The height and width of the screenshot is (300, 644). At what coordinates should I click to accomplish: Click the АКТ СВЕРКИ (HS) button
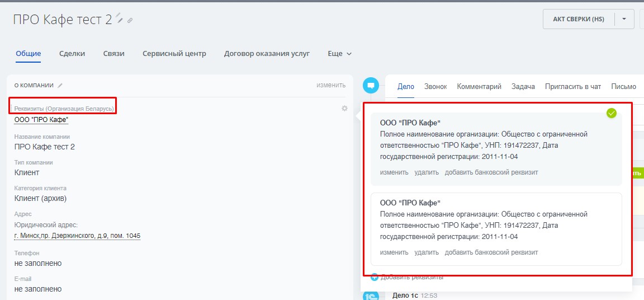(579, 20)
